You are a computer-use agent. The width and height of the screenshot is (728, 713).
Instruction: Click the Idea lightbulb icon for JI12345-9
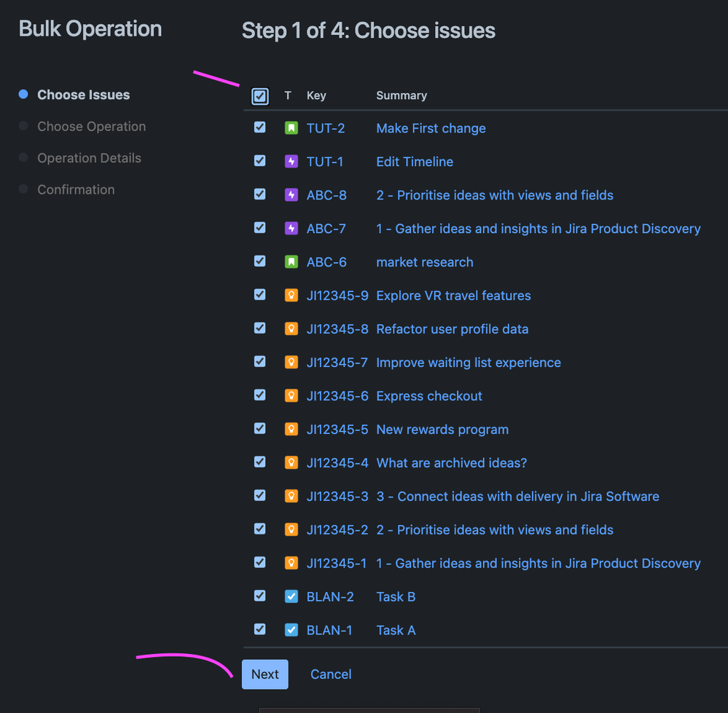pyautogui.click(x=291, y=295)
